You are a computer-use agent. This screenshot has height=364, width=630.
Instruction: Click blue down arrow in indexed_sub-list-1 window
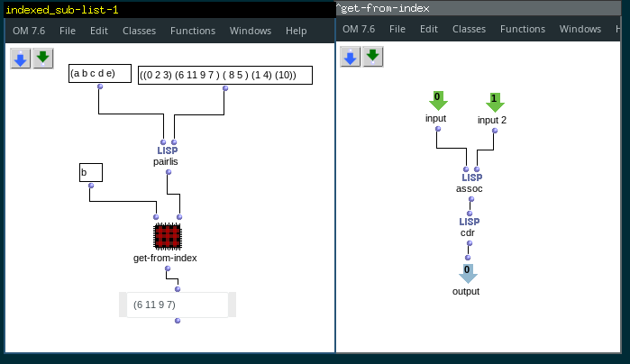[21, 59]
